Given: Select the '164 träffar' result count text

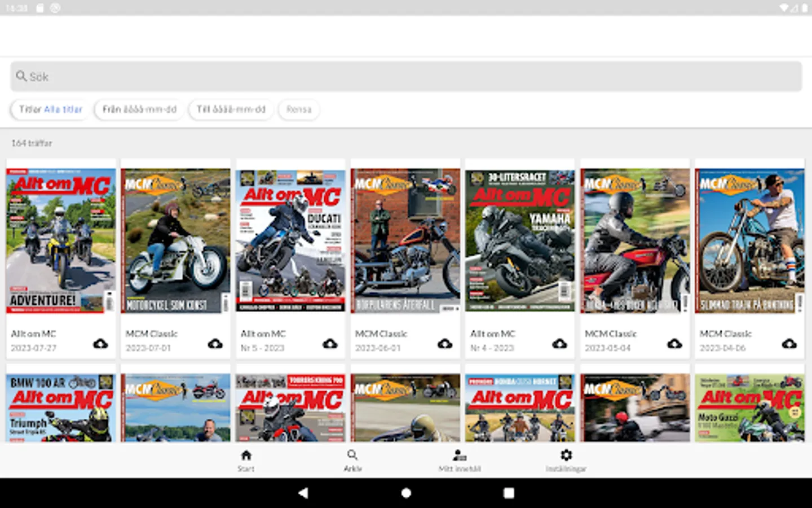Looking at the screenshot, I should click(x=32, y=143).
